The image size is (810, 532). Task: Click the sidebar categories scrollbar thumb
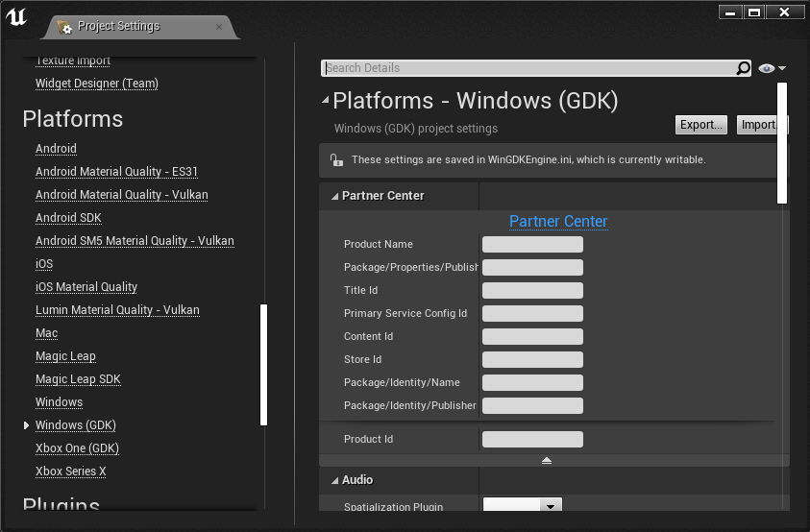point(263,365)
